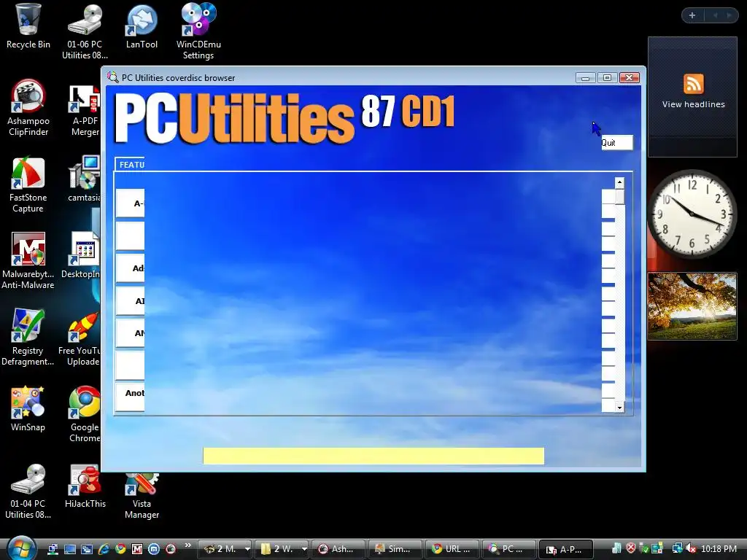747x560 pixels.
Task: Launch the Registry Defragmentation shortcut
Action: pos(28,337)
